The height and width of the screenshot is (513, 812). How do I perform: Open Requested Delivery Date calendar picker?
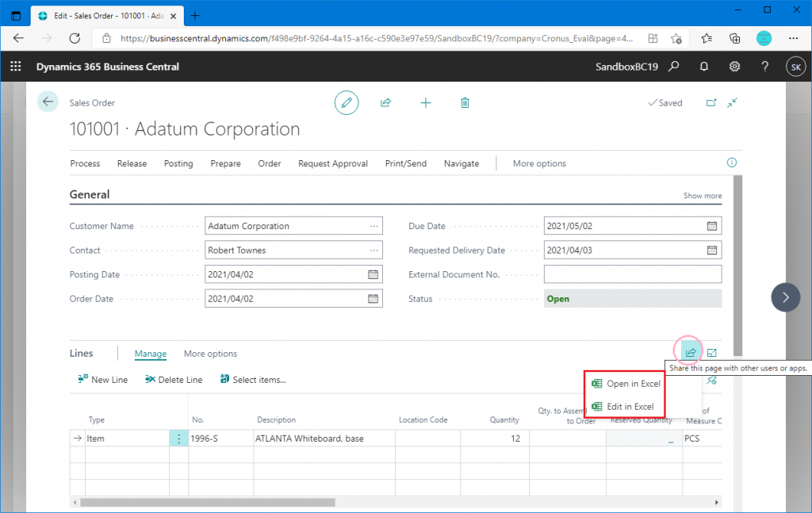(x=712, y=250)
